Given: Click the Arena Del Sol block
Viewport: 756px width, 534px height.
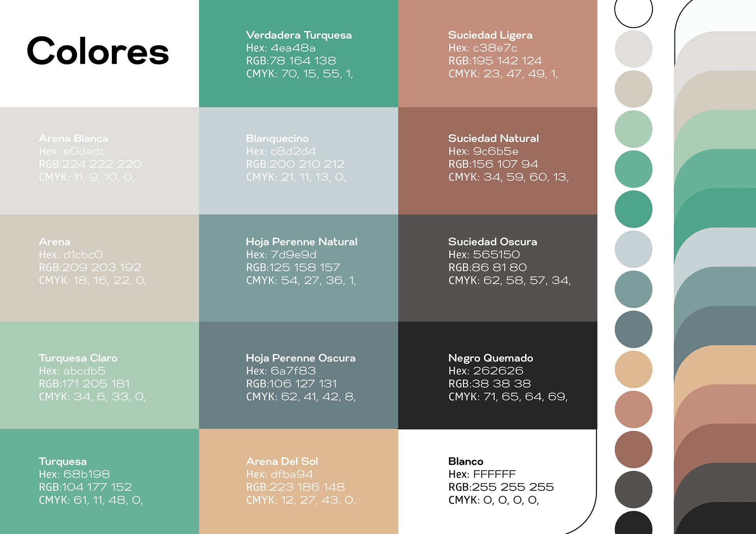Looking at the screenshot, I should (298, 481).
